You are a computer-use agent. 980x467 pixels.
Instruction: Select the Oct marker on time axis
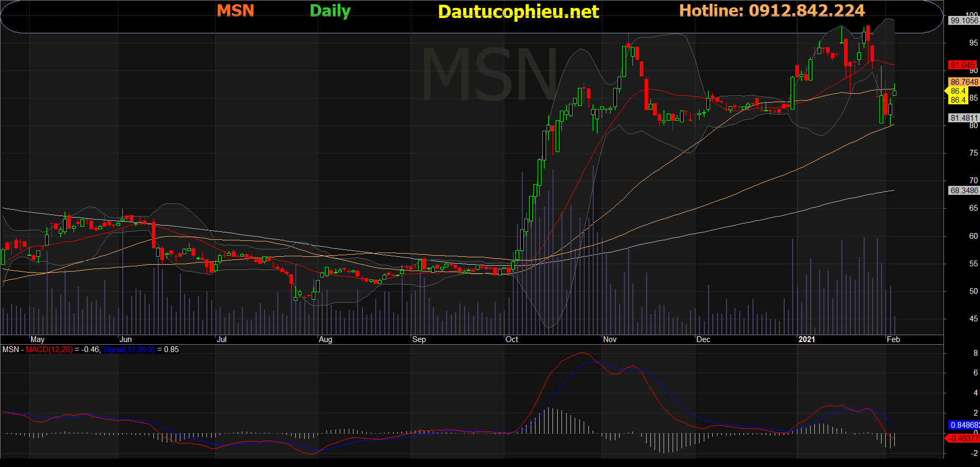pos(512,339)
